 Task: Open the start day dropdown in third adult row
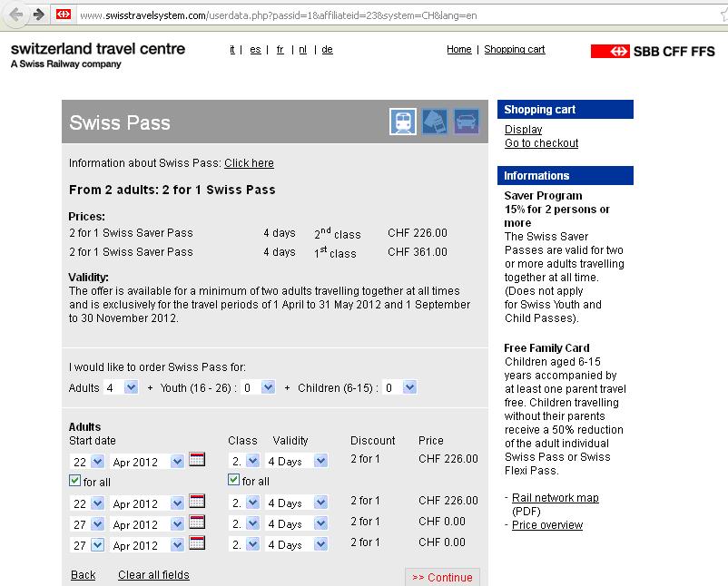(x=87, y=524)
